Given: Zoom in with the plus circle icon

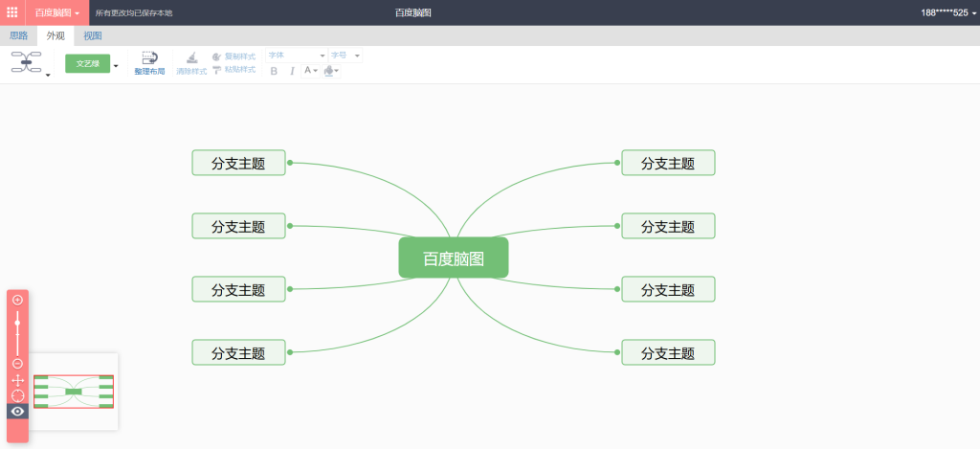Looking at the screenshot, I should tap(17, 301).
